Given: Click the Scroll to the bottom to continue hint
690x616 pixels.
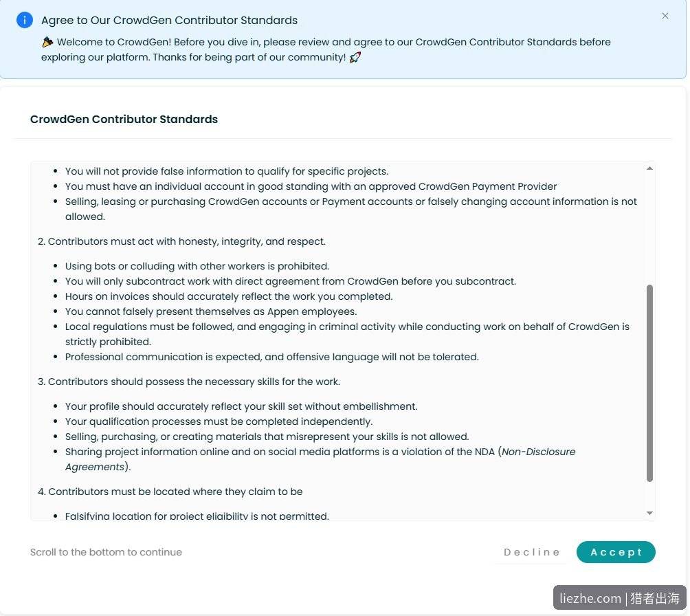Looking at the screenshot, I should tap(106, 552).
